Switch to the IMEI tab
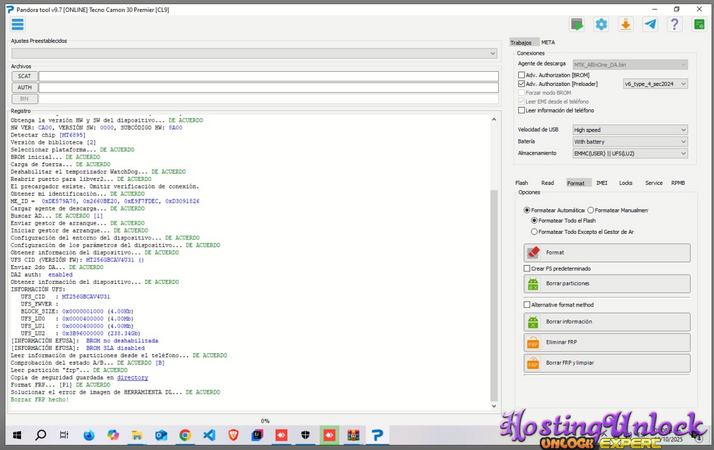 [x=601, y=184]
